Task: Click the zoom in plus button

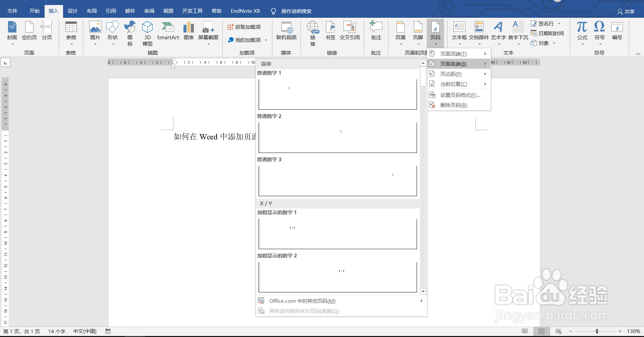Action: tap(620, 331)
